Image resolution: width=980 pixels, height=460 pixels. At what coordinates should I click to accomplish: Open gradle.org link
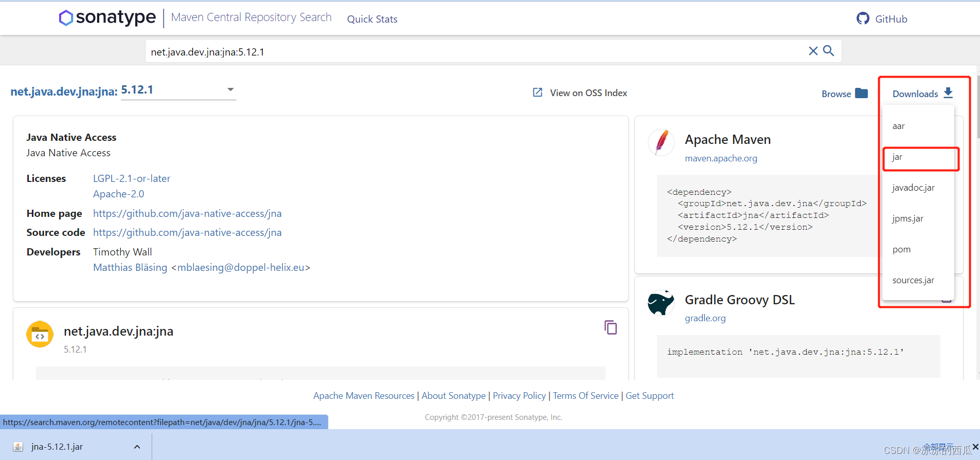tap(705, 318)
